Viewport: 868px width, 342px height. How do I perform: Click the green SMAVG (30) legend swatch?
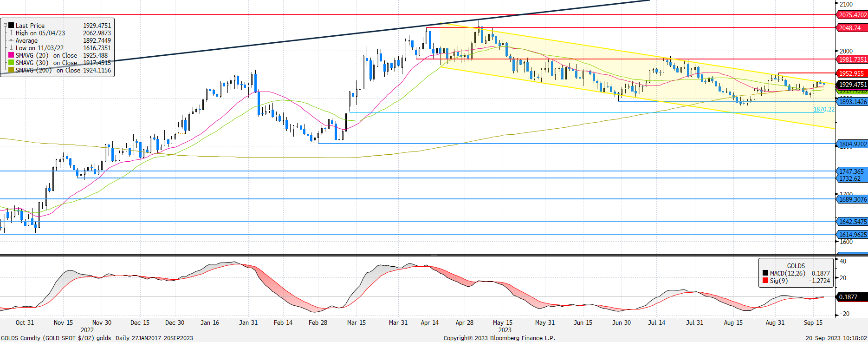pos(11,63)
